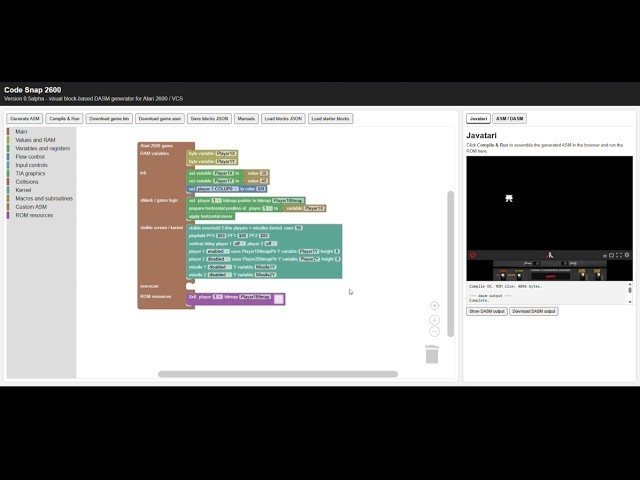This screenshot has width=640, height=480.
Task: Click Show DASM output button
Action: point(487,311)
